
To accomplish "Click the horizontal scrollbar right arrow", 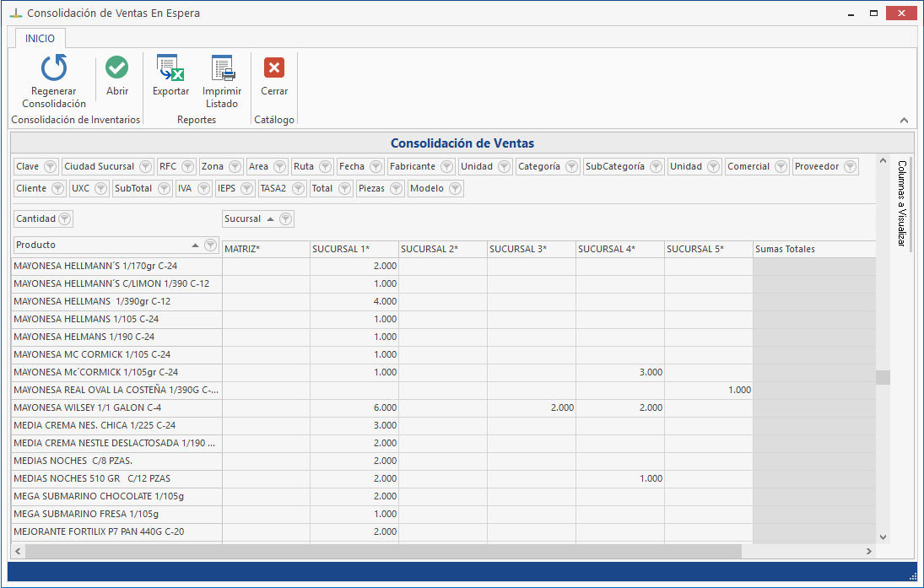I will [869, 551].
